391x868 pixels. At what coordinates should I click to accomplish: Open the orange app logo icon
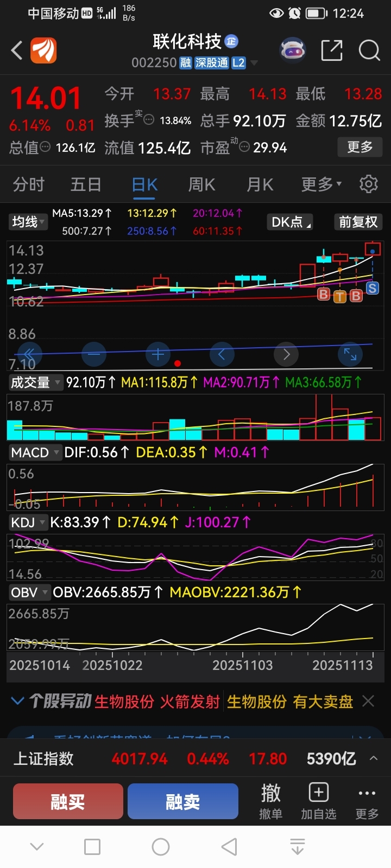pyautogui.click(x=43, y=50)
